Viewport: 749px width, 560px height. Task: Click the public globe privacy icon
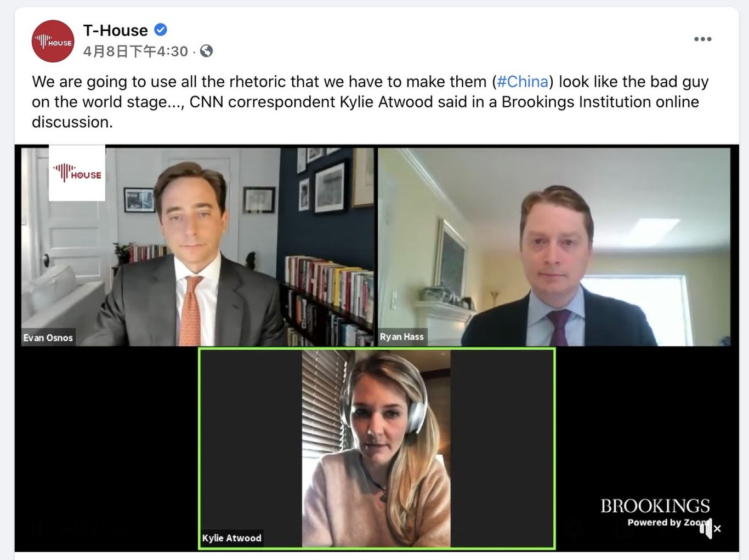207,51
